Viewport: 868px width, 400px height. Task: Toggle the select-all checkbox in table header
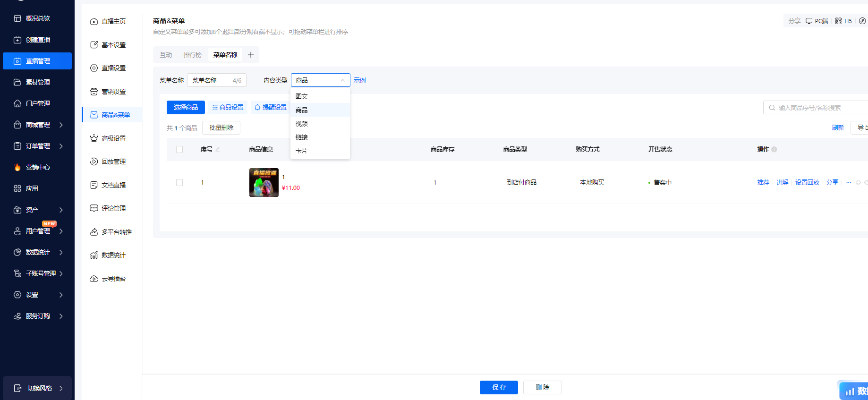click(x=179, y=149)
